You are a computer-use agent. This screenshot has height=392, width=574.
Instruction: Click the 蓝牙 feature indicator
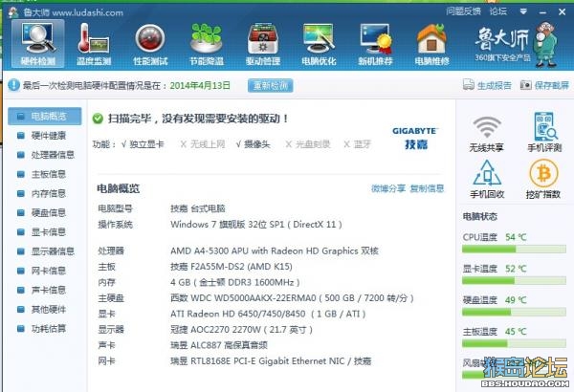point(357,144)
